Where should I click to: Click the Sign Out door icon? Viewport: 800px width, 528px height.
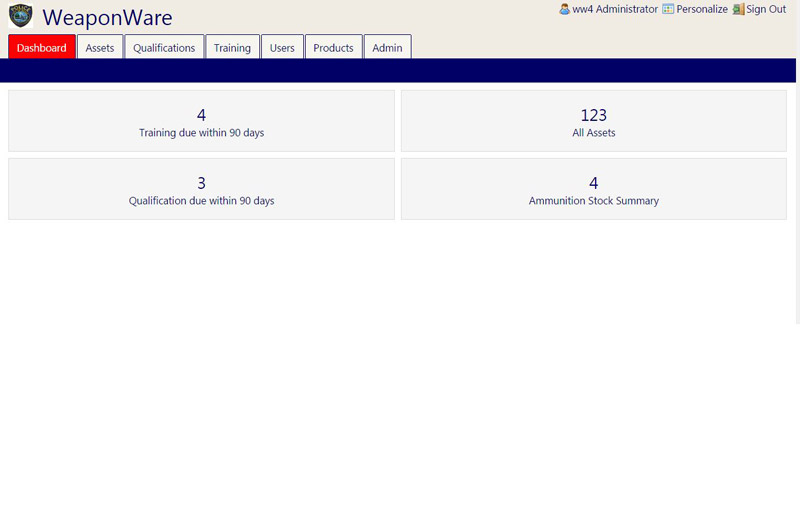(738, 9)
